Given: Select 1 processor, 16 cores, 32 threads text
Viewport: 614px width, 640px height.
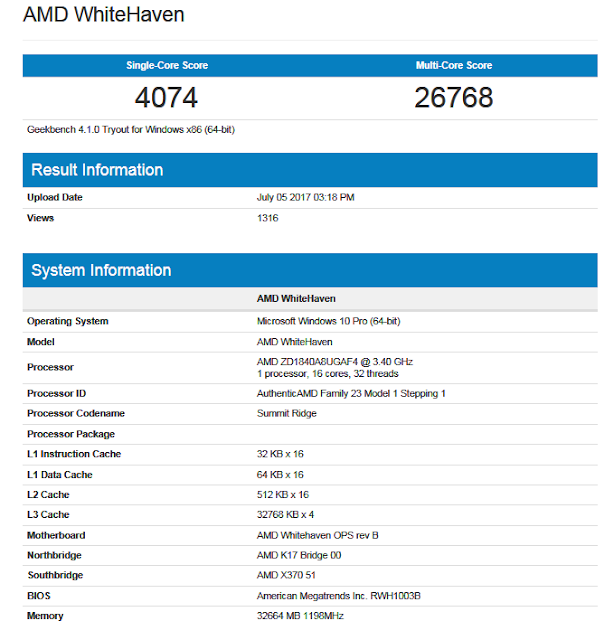Looking at the screenshot, I should point(327,374).
